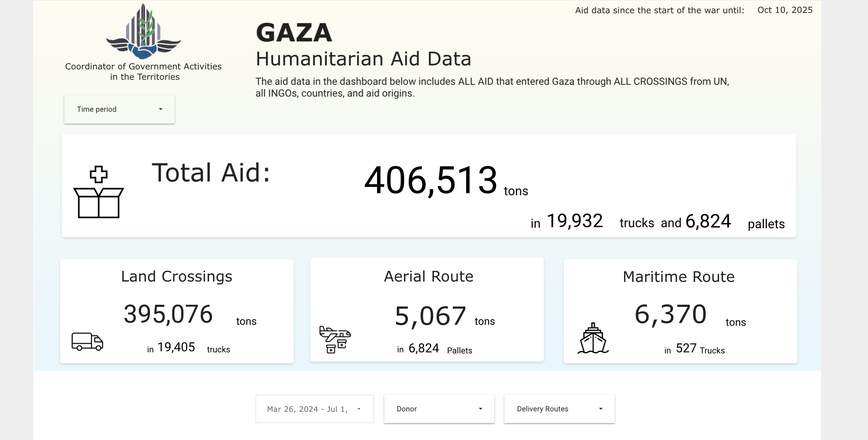Select the Aerial Route card heading

click(428, 277)
